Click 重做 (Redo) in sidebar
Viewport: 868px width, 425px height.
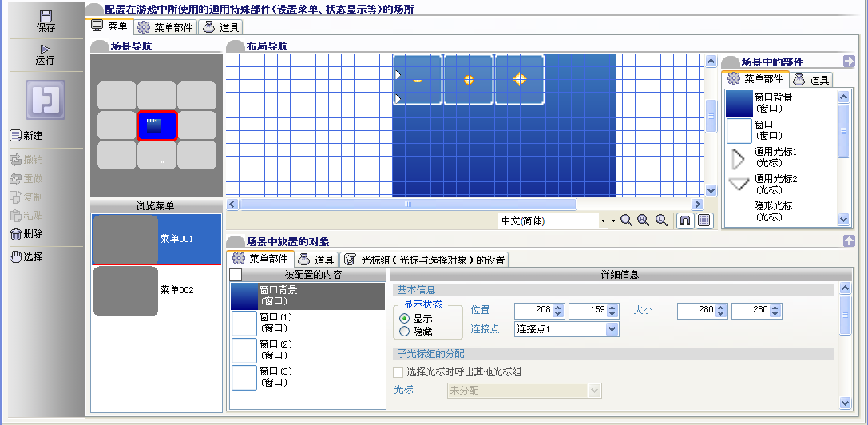(26, 179)
